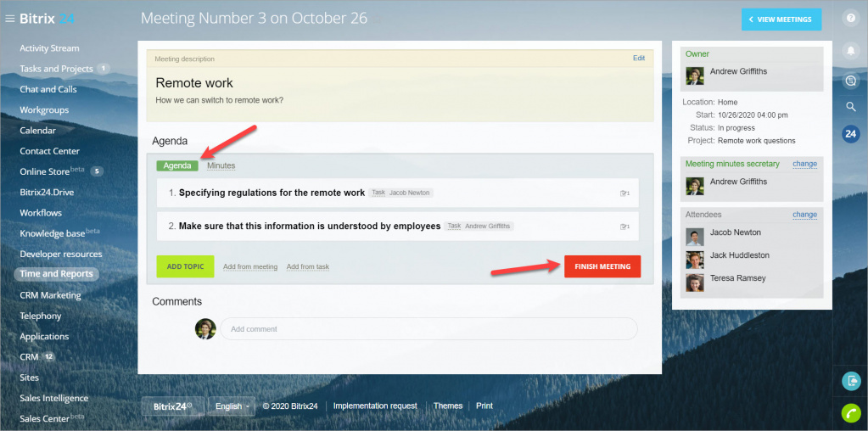This screenshot has width=868, height=431.
Task: Click change next to Meeting minutes secretary
Action: tap(804, 164)
